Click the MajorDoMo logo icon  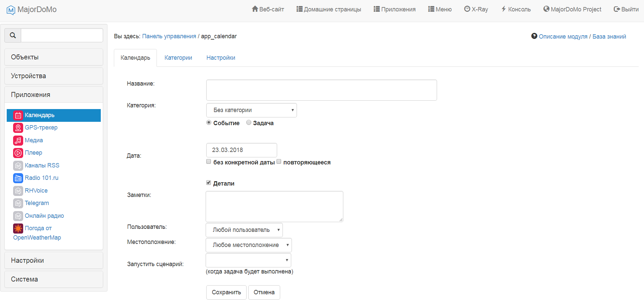pyautogui.click(x=11, y=10)
